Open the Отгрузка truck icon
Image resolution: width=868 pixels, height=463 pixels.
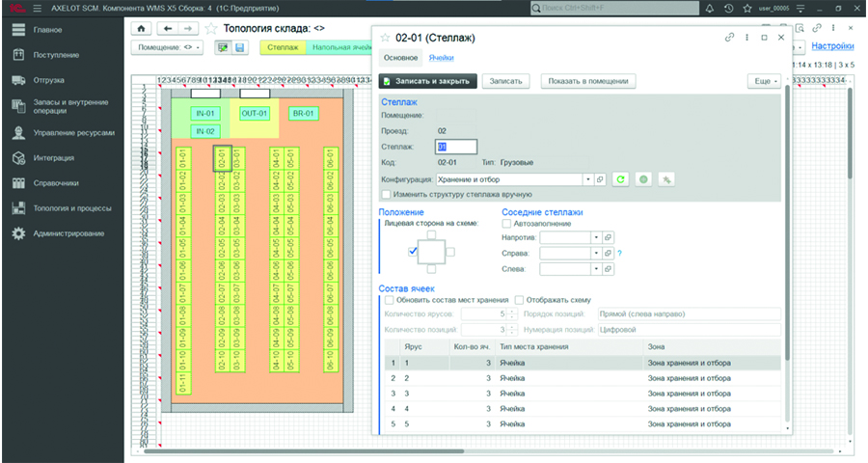coord(19,80)
